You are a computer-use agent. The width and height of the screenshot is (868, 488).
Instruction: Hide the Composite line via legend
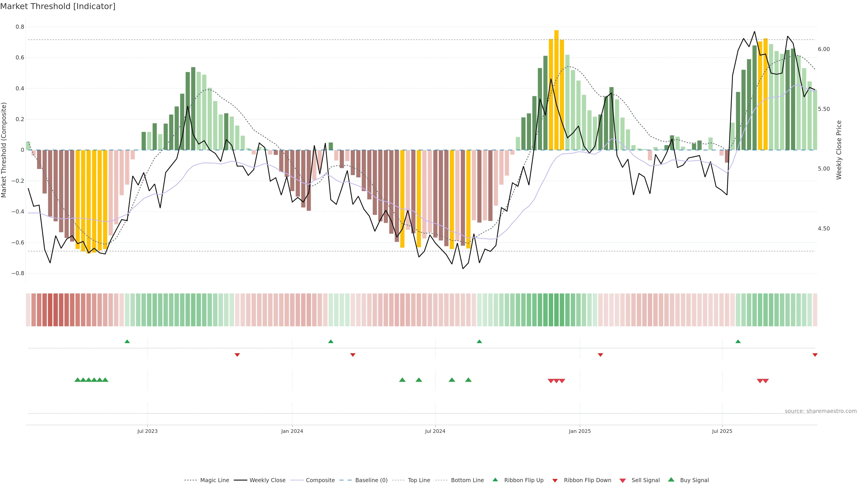click(320, 480)
